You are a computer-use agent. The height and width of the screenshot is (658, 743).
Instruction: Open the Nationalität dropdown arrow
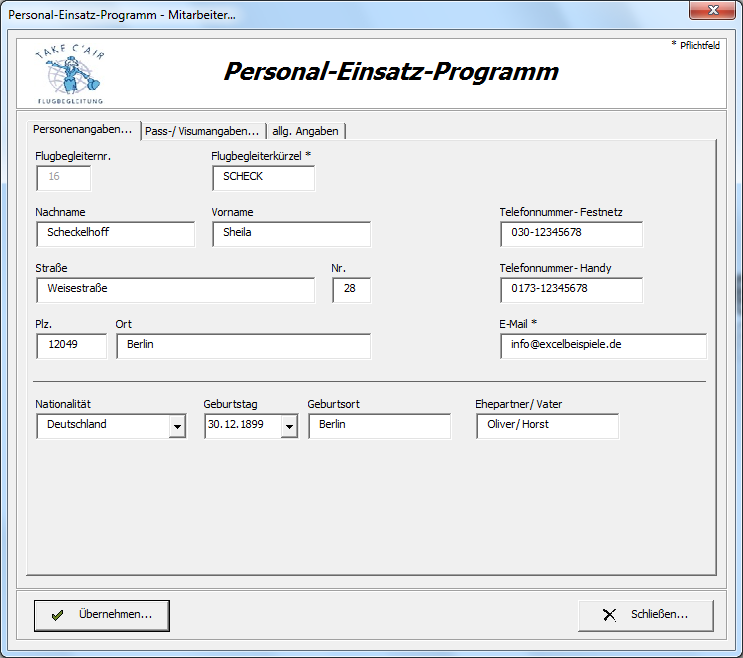coord(177,426)
